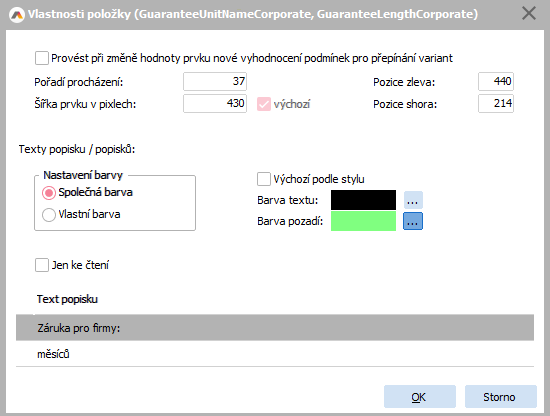The height and width of the screenshot is (416, 550).
Task: Focus the Pořadí procházení field
Action: click(x=215, y=81)
